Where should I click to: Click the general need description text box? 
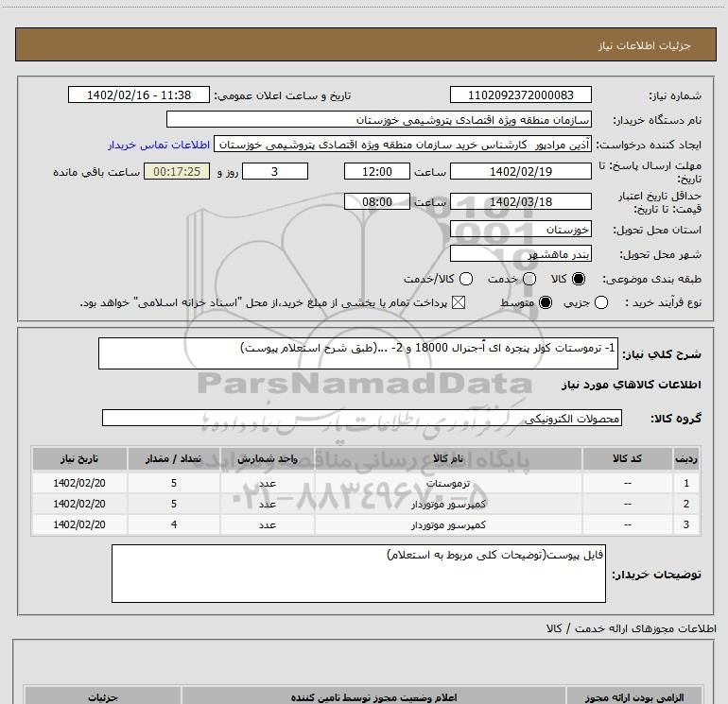coord(358,353)
